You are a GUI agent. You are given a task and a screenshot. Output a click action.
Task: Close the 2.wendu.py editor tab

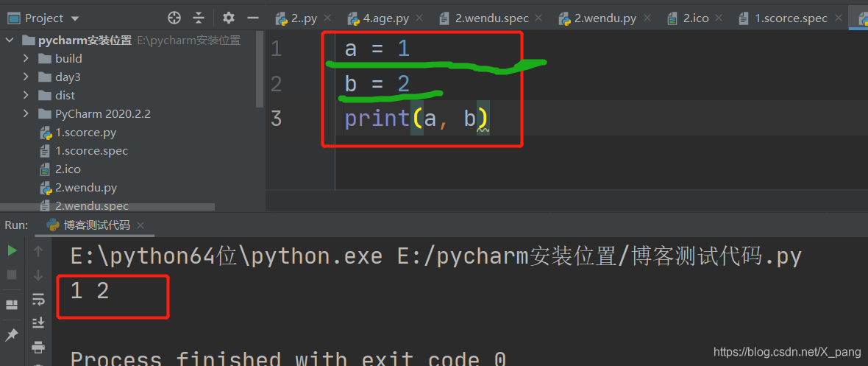click(x=646, y=18)
